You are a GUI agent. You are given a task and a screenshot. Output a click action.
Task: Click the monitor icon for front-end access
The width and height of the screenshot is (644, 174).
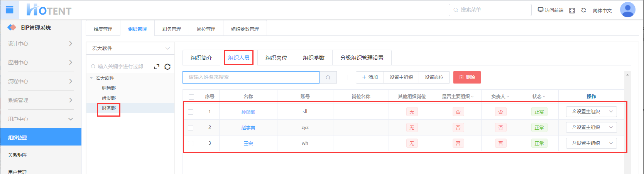pyautogui.click(x=540, y=10)
